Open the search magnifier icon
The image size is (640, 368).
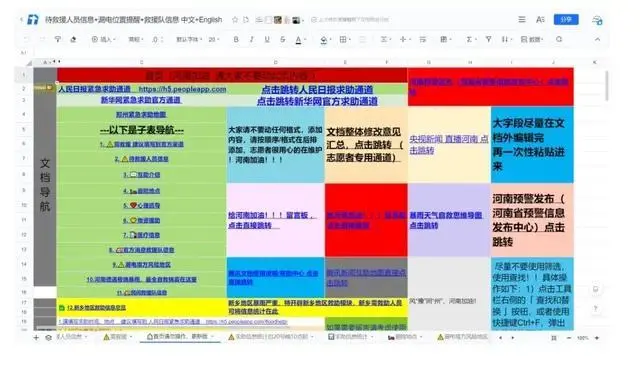point(559,39)
